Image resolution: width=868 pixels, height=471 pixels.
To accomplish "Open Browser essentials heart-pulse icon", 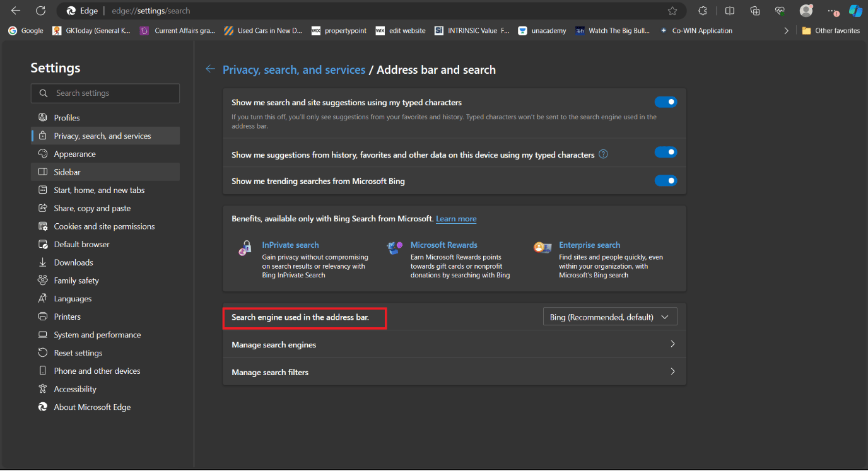I will (780, 11).
